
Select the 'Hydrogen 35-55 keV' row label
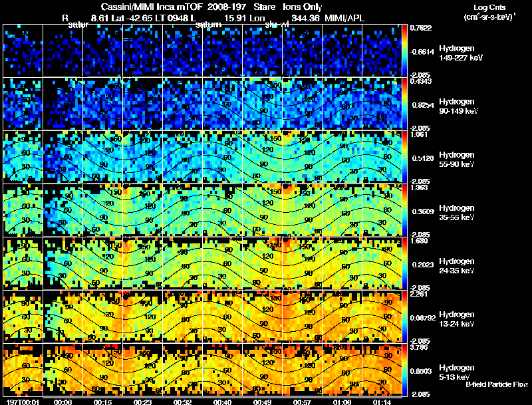coord(457,213)
